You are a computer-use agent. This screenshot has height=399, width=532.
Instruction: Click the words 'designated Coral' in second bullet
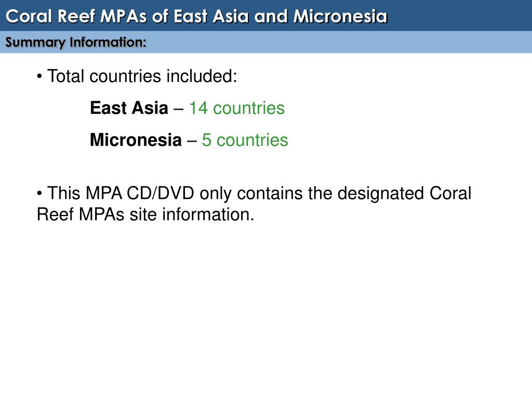tap(404, 193)
